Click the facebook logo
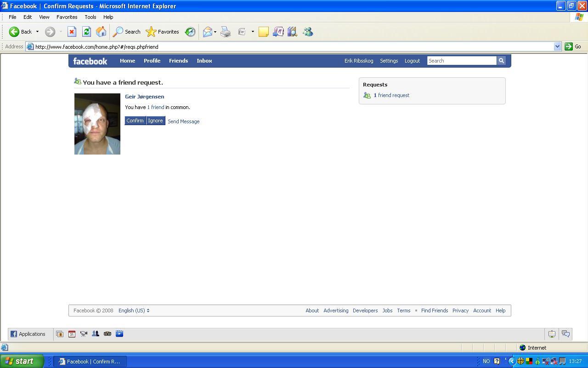 coord(90,61)
